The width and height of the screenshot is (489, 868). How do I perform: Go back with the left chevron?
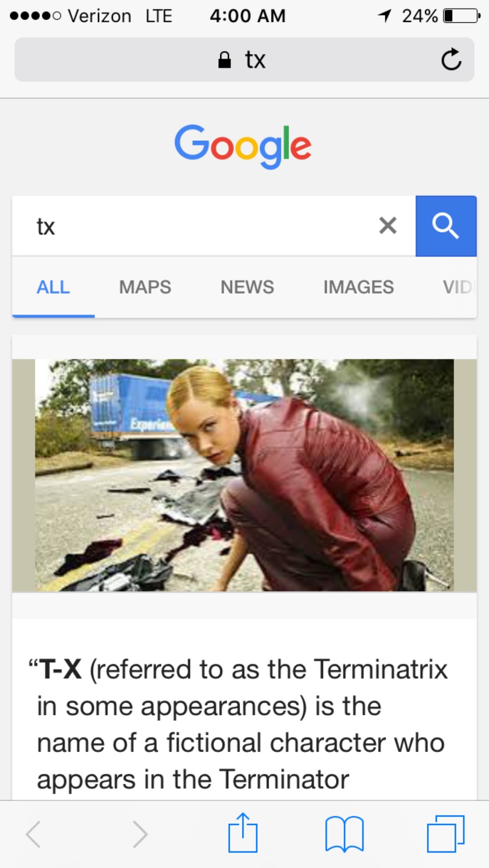point(33,834)
